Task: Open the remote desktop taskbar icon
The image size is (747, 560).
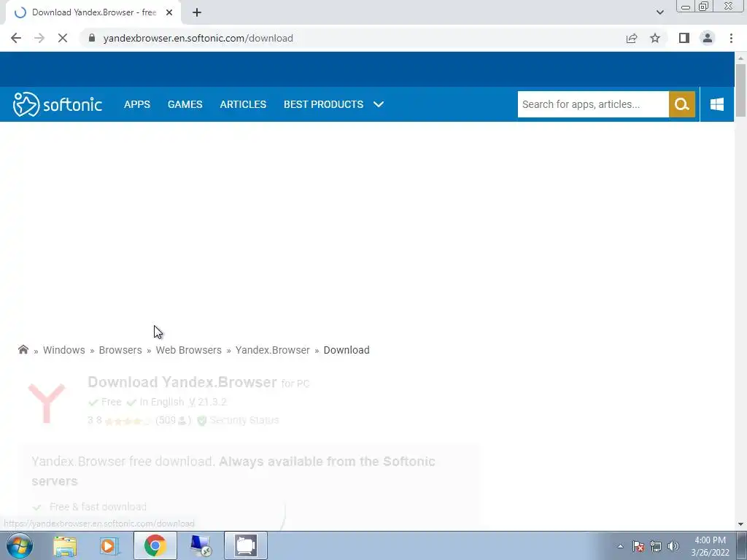Action: (x=201, y=545)
